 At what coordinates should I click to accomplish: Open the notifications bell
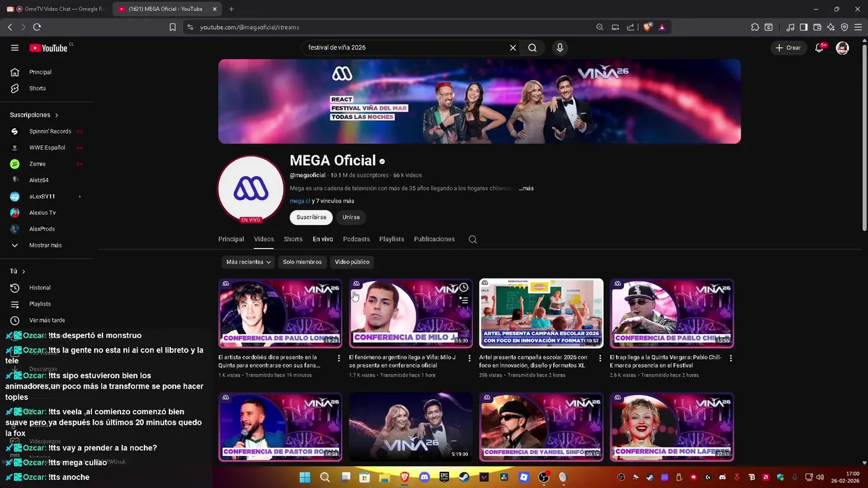tap(819, 47)
